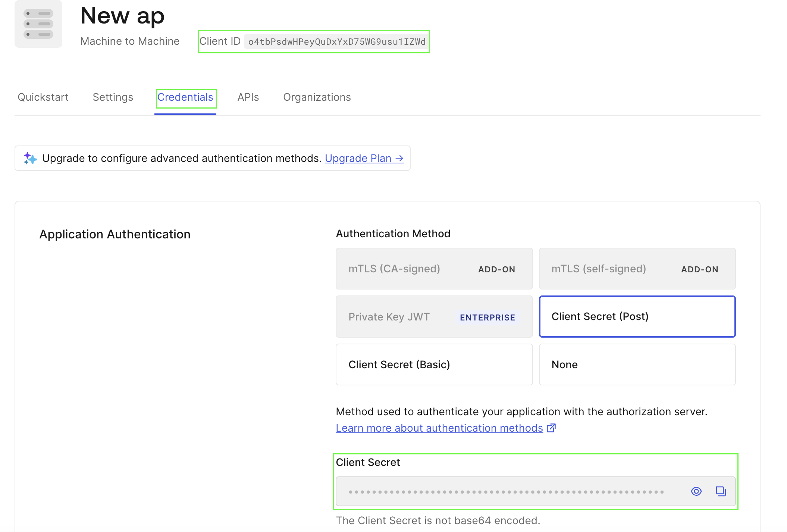Switch to the Settings tab

coord(113,97)
